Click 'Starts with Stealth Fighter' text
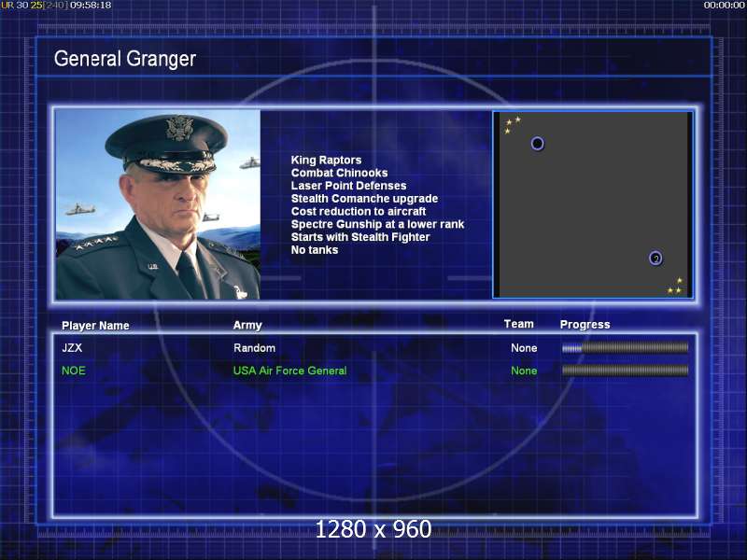This screenshot has height=560, width=747. click(360, 237)
